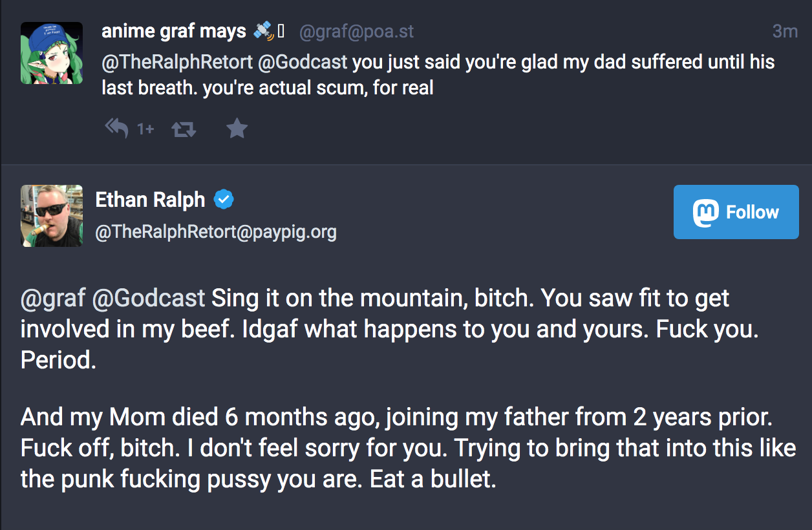Open the @graf mention in Ethan Ralph's reply

(x=53, y=299)
